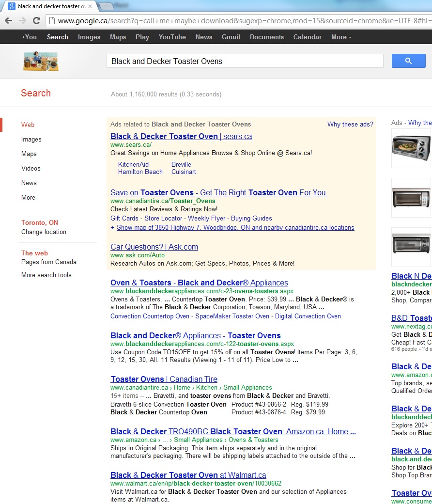
Task: Click the browser back arrow button
Action: [x=8, y=20]
